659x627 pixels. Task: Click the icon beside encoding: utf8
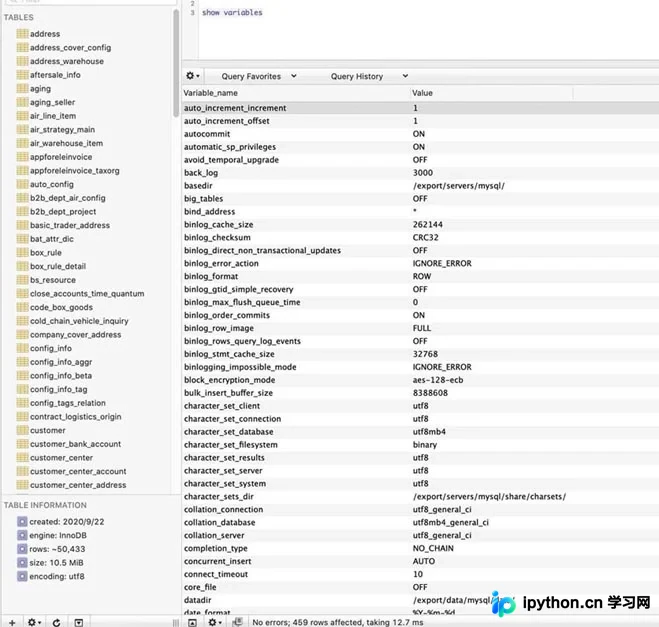tap(22, 576)
